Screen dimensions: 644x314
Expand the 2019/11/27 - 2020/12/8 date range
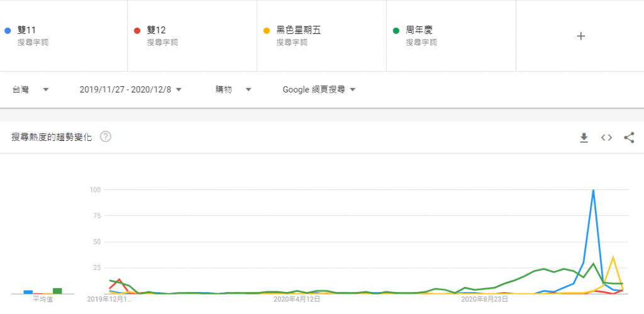pyautogui.click(x=131, y=90)
